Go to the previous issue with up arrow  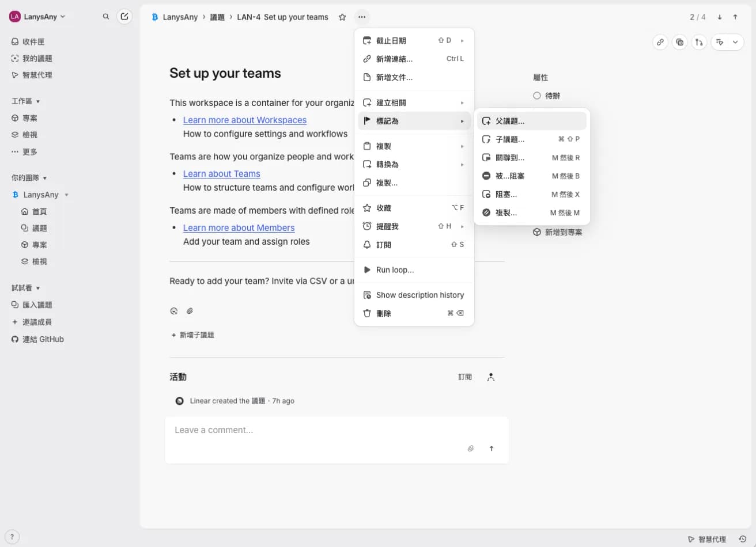(735, 17)
